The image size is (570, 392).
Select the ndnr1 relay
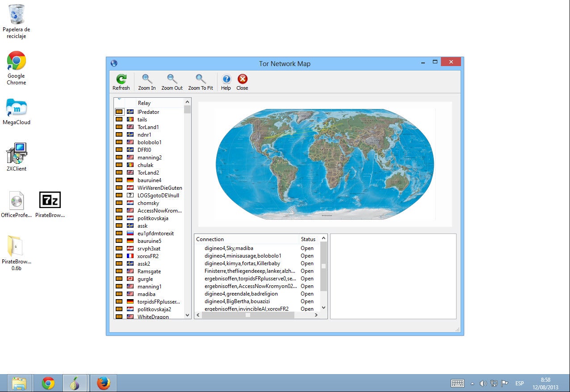coord(144,135)
